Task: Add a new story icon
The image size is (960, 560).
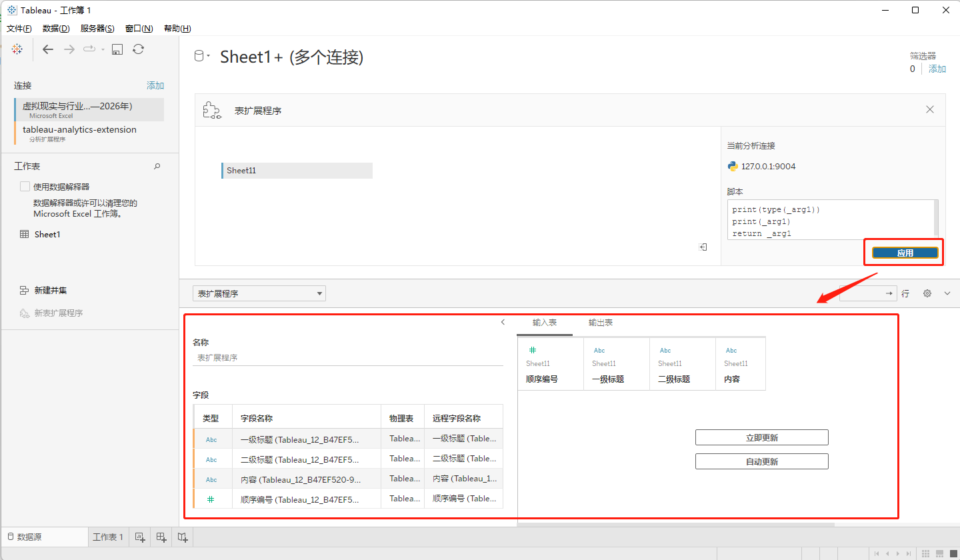Action: (x=183, y=537)
